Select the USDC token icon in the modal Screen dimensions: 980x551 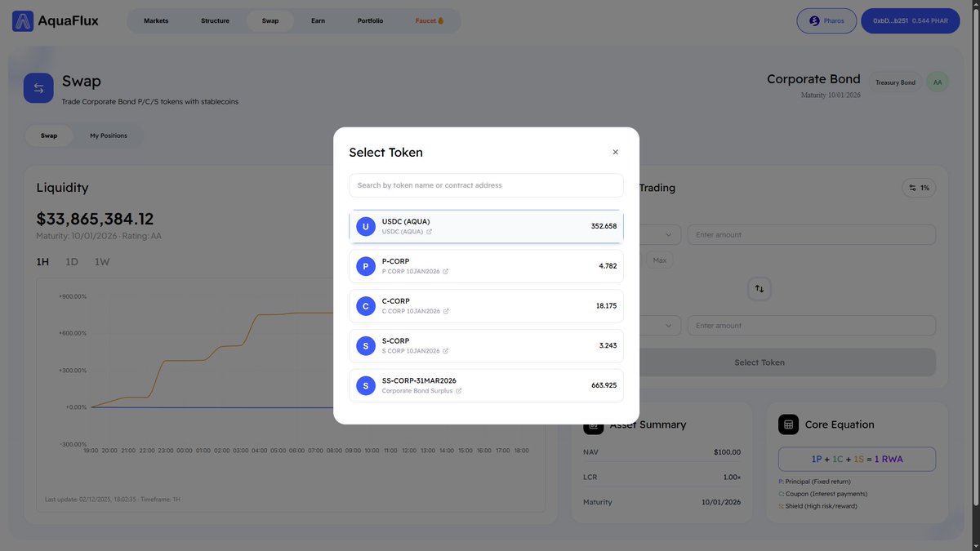coord(365,226)
